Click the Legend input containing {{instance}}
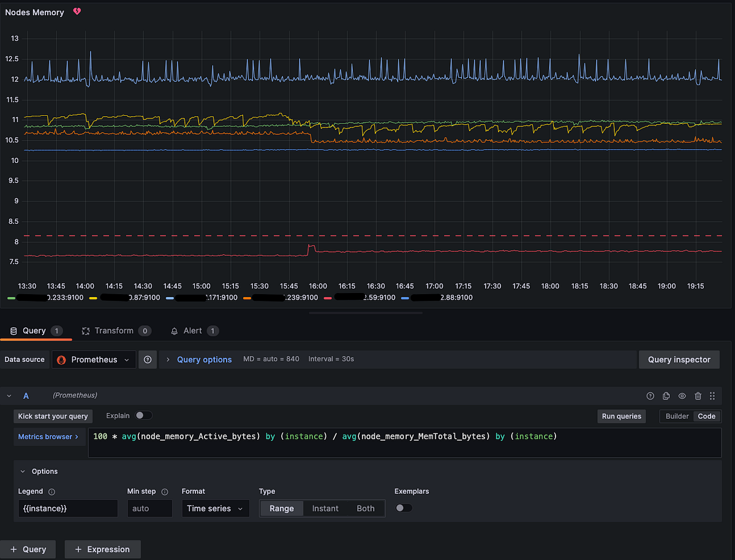Image resolution: width=735 pixels, height=560 pixels. click(x=67, y=508)
